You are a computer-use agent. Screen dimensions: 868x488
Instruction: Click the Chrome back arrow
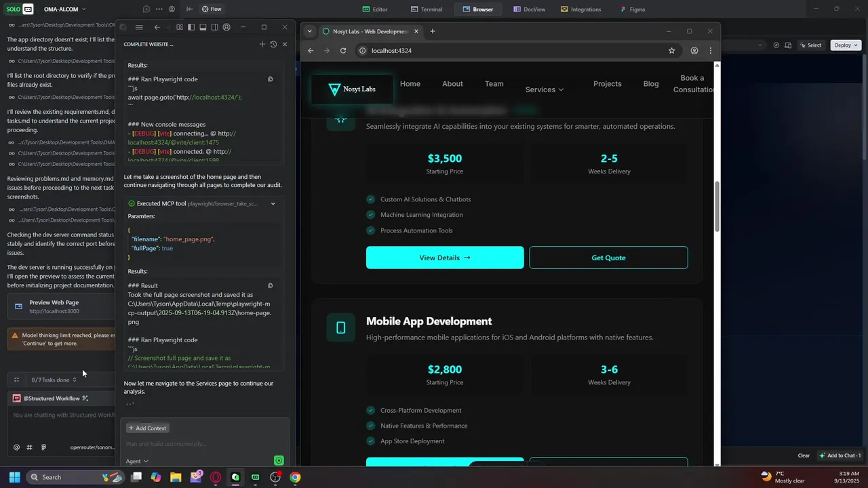pyautogui.click(x=311, y=51)
